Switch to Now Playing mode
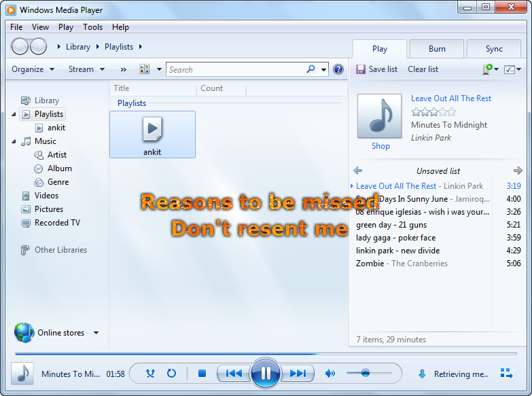The image size is (532, 396). pyautogui.click(x=507, y=374)
